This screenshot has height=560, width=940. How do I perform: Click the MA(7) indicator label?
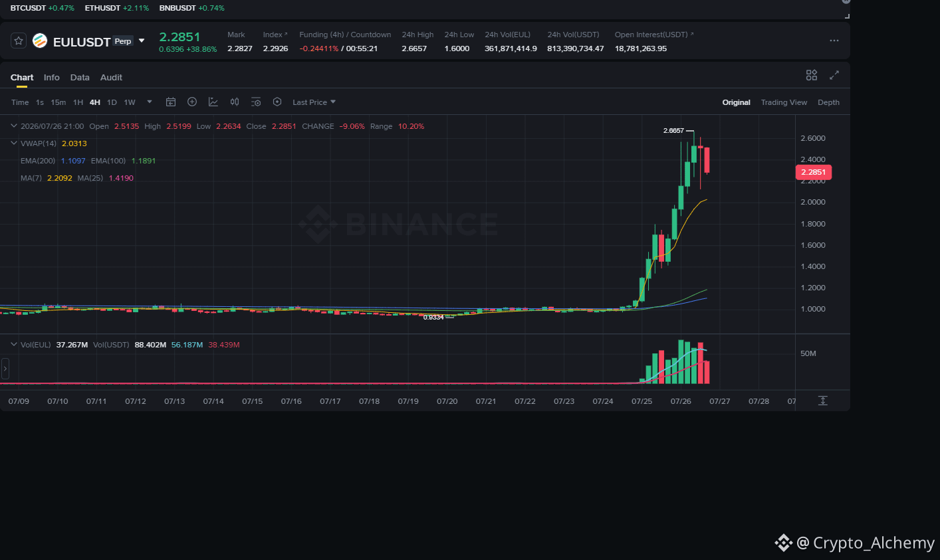tap(31, 178)
